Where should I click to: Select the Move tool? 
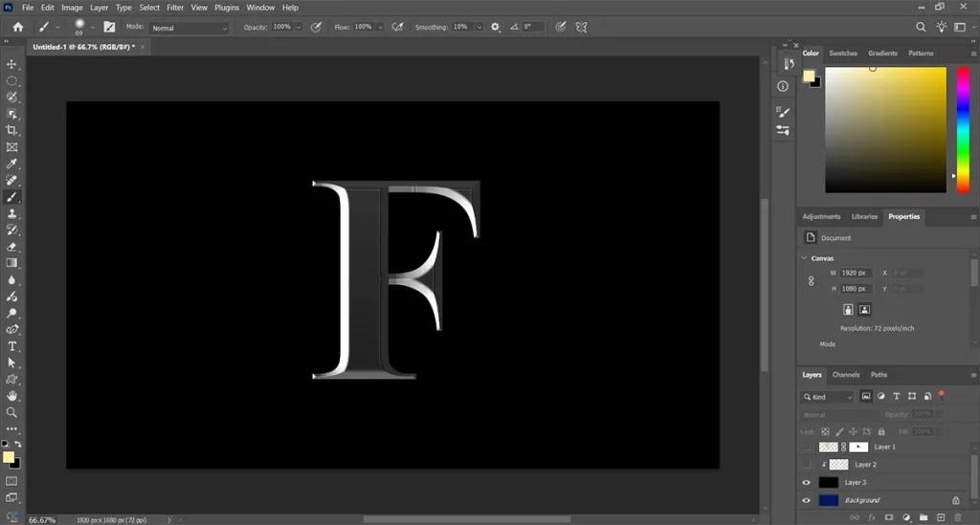[12, 64]
